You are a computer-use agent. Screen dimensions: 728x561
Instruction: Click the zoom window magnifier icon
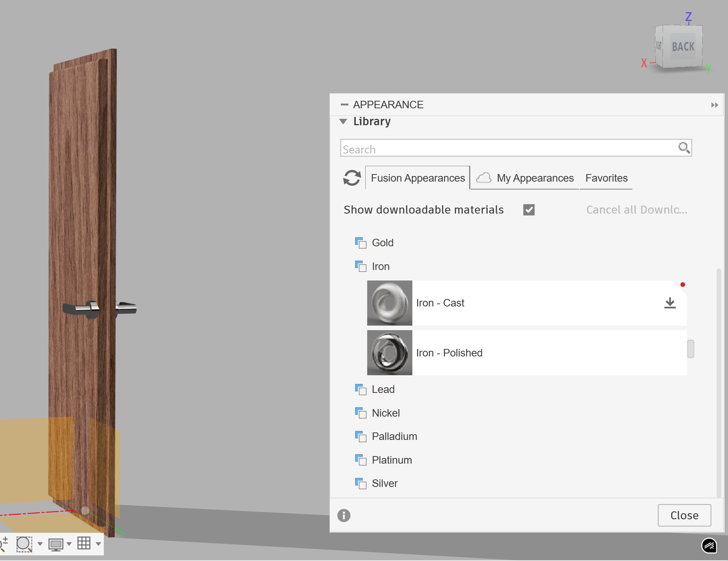24,544
